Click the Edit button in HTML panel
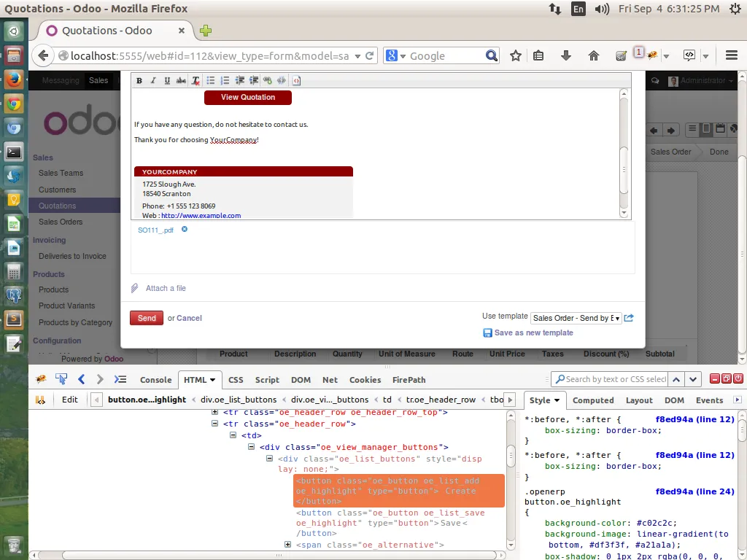Image resolution: width=747 pixels, height=560 pixels. point(69,400)
